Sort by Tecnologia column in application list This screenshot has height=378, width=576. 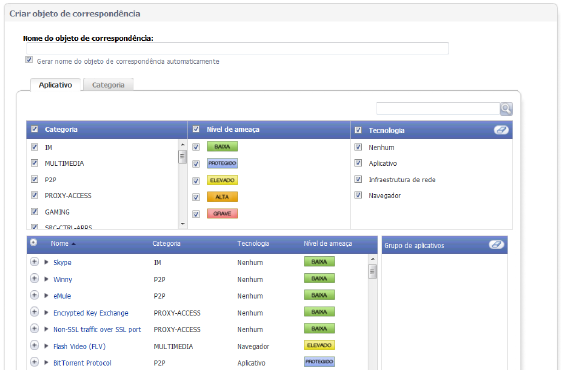(x=253, y=244)
